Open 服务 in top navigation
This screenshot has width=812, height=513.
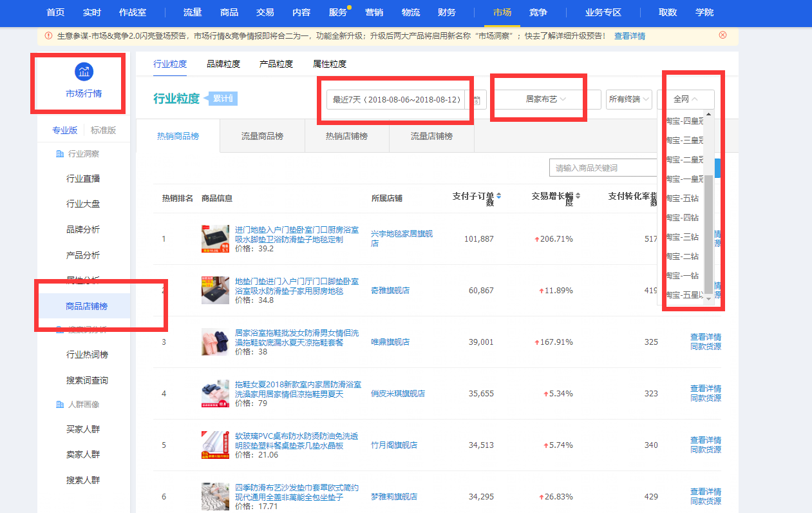pyautogui.click(x=337, y=12)
